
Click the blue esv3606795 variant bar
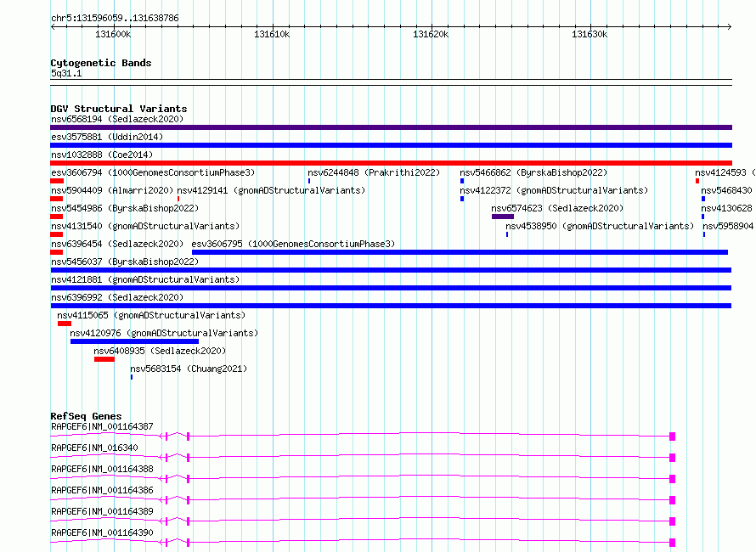tap(460, 252)
